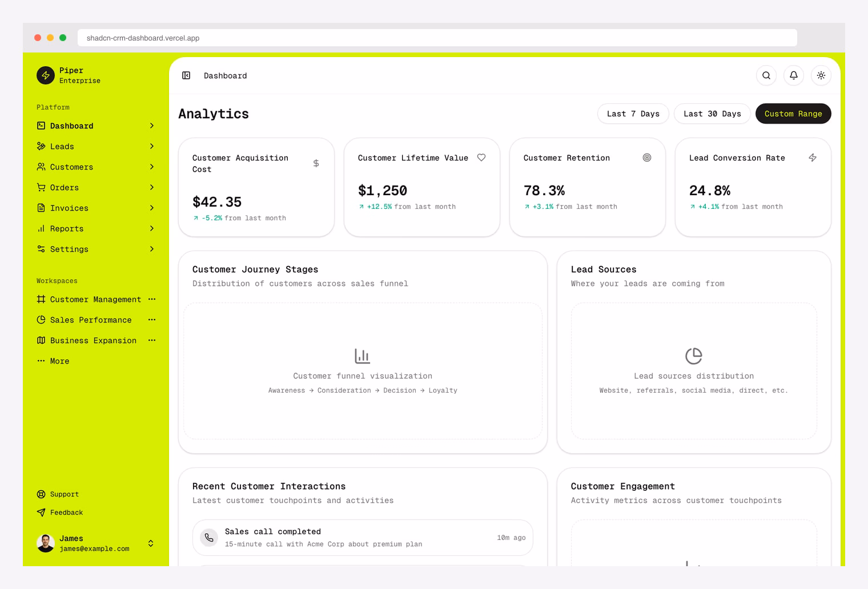
Task: Open the Leads menu item
Action: pos(96,146)
